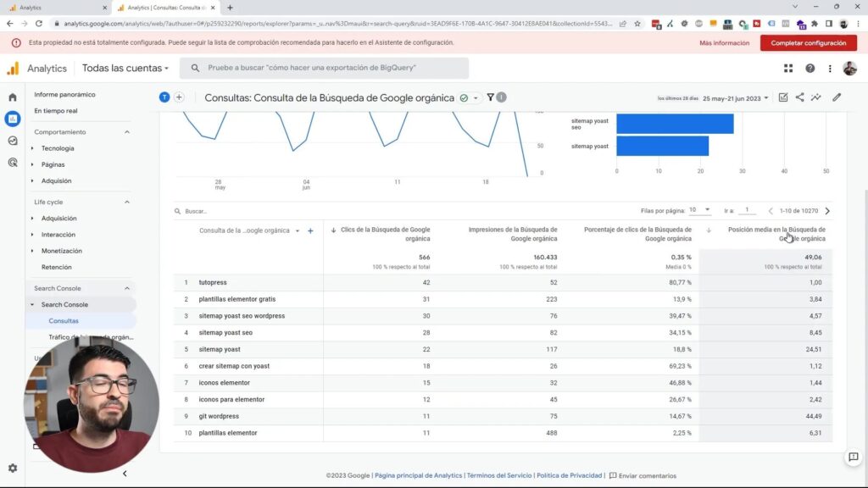Image resolution: width=868 pixels, height=488 pixels.
Task: Click the filter funnel icon
Action: [490, 97]
